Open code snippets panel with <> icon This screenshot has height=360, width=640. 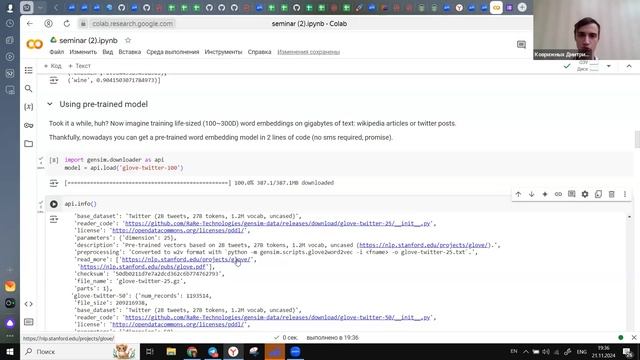(28, 304)
